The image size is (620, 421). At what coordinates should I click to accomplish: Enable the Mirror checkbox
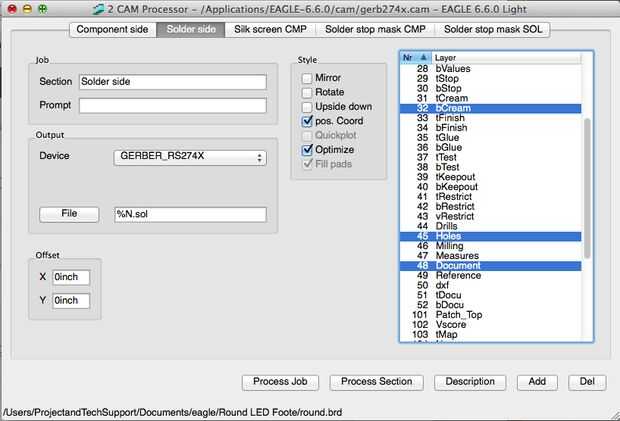coord(307,78)
